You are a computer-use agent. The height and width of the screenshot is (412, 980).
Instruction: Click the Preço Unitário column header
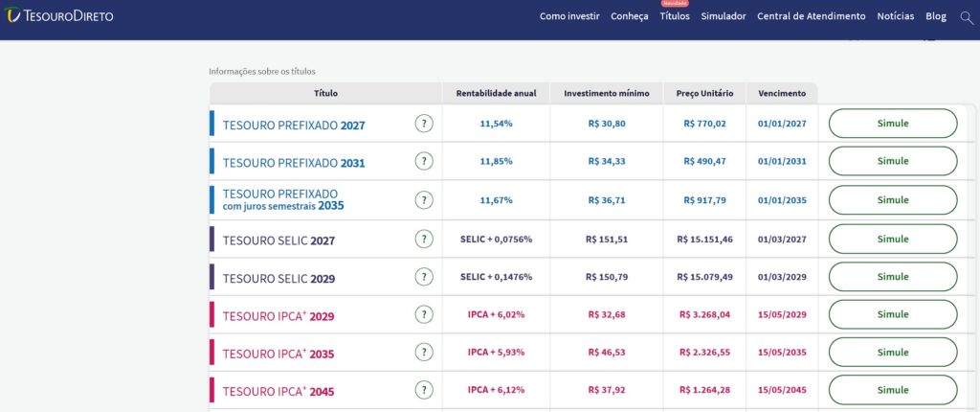pyautogui.click(x=704, y=93)
